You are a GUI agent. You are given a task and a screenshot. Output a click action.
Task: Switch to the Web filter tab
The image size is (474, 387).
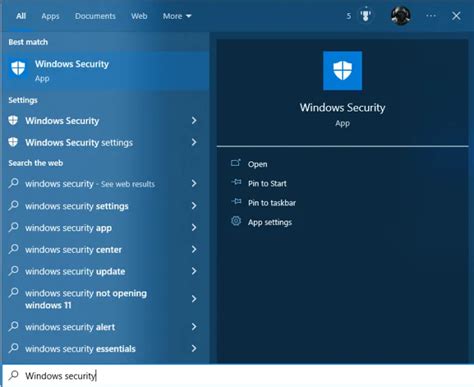tap(139, 16)
